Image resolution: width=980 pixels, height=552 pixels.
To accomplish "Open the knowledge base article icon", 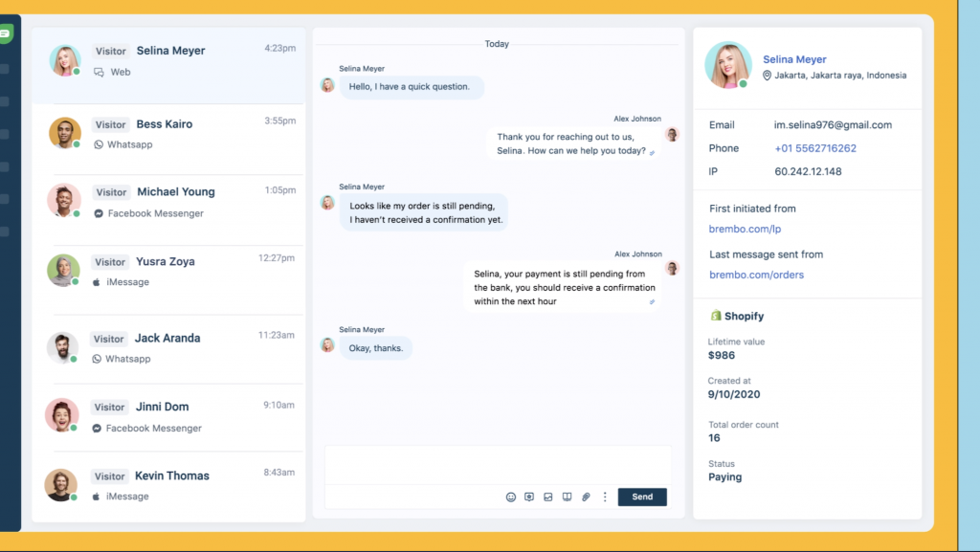I will pos(567,497).
